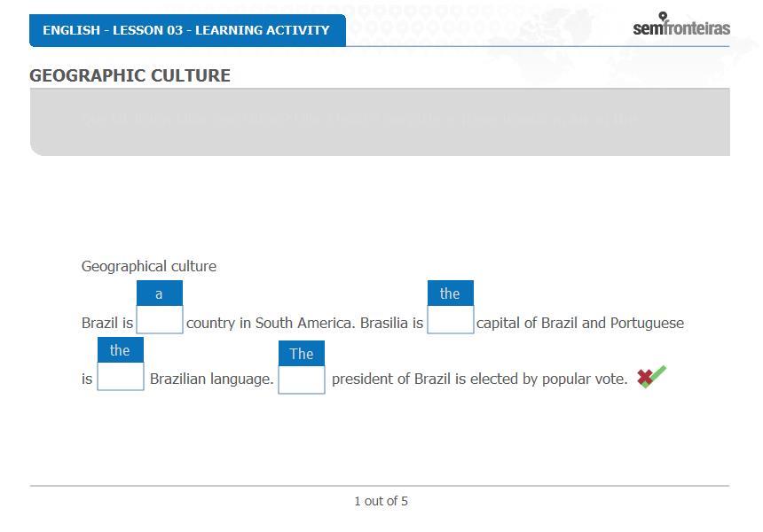The height and width of the screenshot is (532, 763).
Task: Click the text "country in South America"
Action: click(x=271, y=323)
